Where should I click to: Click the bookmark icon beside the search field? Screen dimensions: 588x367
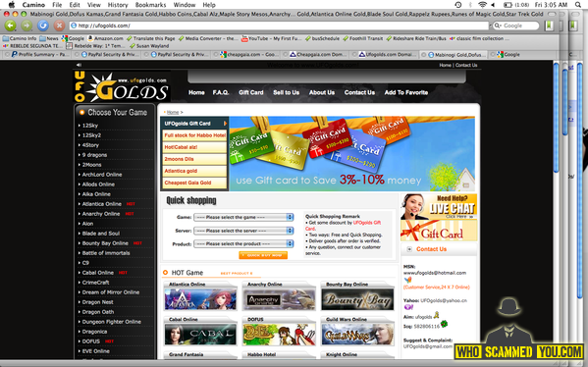pos(550,26)
